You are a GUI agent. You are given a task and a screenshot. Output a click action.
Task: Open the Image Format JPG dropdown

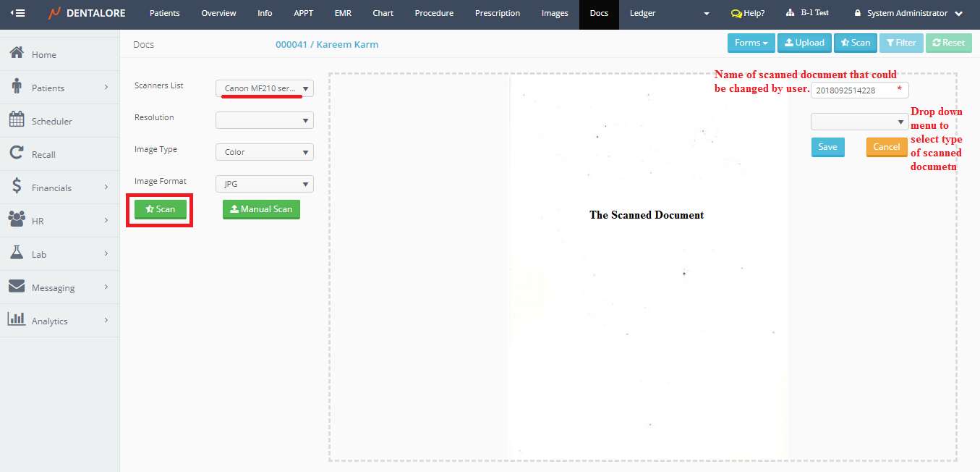(x=265, y=184)
